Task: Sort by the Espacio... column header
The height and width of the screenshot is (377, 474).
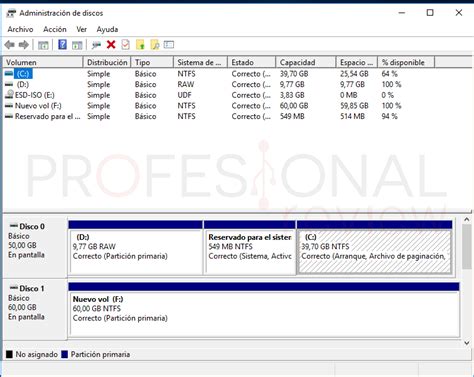Action: click(x=357, y=62)
